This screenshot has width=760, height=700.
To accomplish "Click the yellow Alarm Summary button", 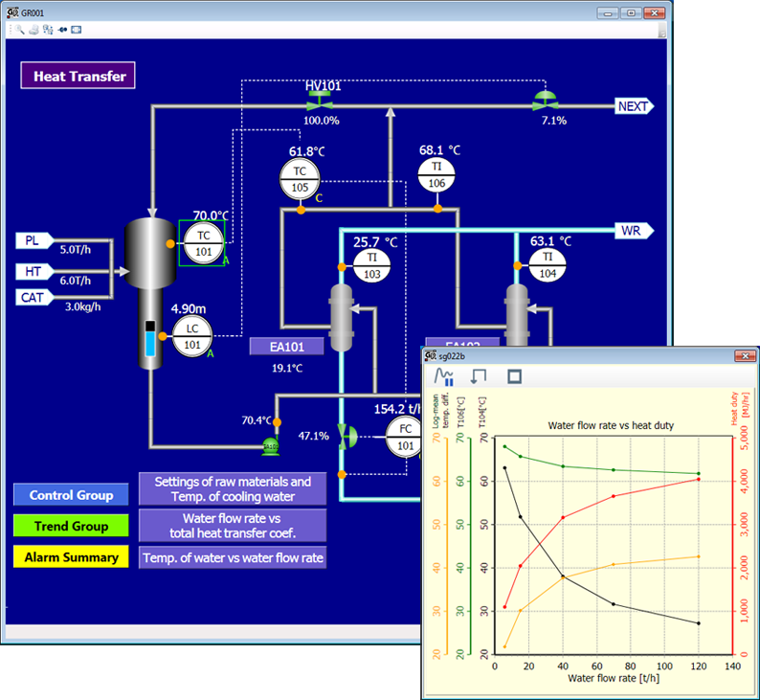I will pos(71,556).
